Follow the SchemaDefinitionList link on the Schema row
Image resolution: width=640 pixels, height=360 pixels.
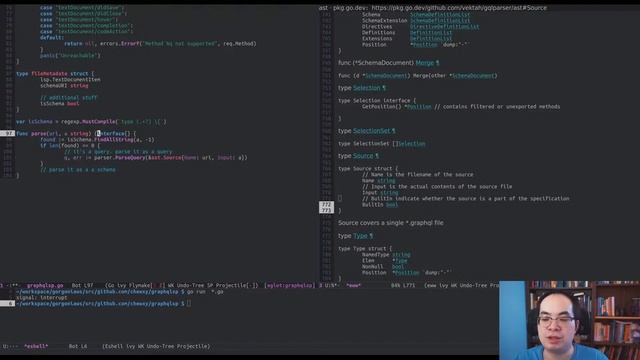point(440,14)
